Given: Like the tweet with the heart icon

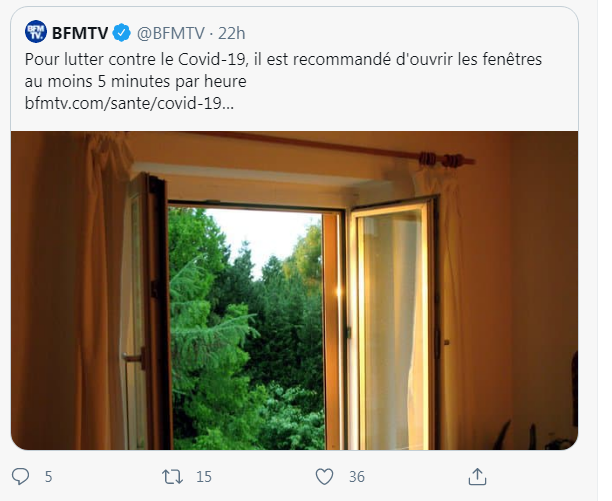Looking at the screenshot, I should [x=324, y=477].
